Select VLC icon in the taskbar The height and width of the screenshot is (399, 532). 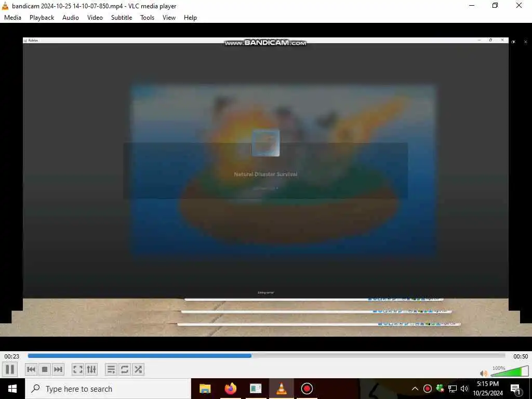(281, 389)
